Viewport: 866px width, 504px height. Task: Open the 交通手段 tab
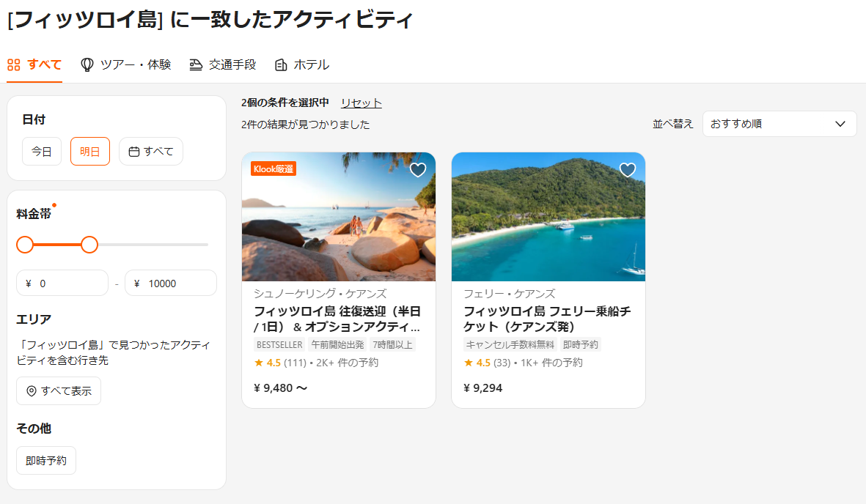[x=223, y=65]
